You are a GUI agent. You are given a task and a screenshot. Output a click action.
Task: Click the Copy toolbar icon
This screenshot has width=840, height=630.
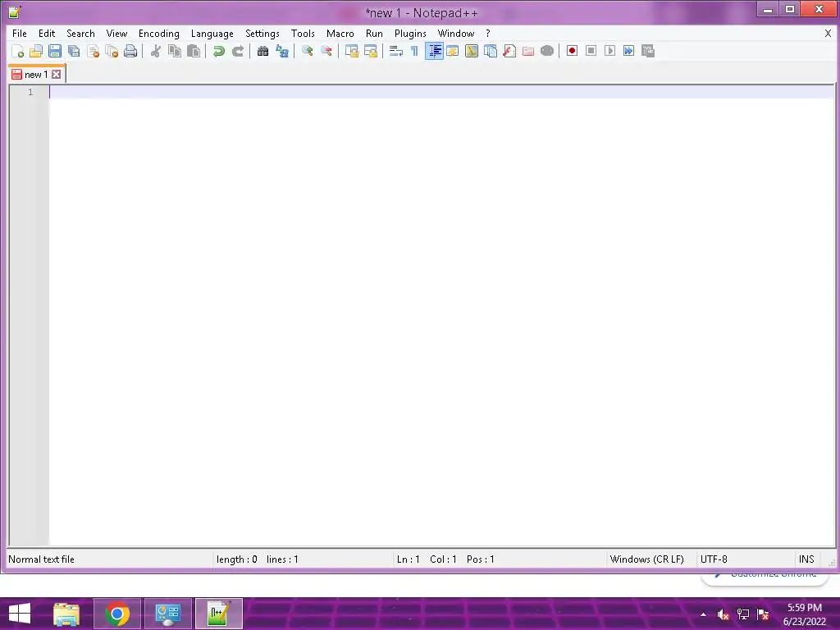tap(175, 51)
